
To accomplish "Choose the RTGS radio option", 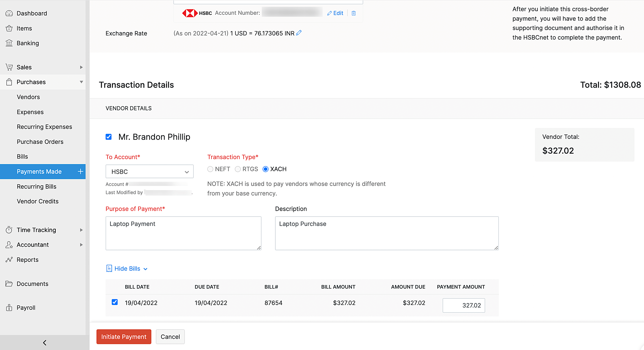I will [x=238, y=169].
